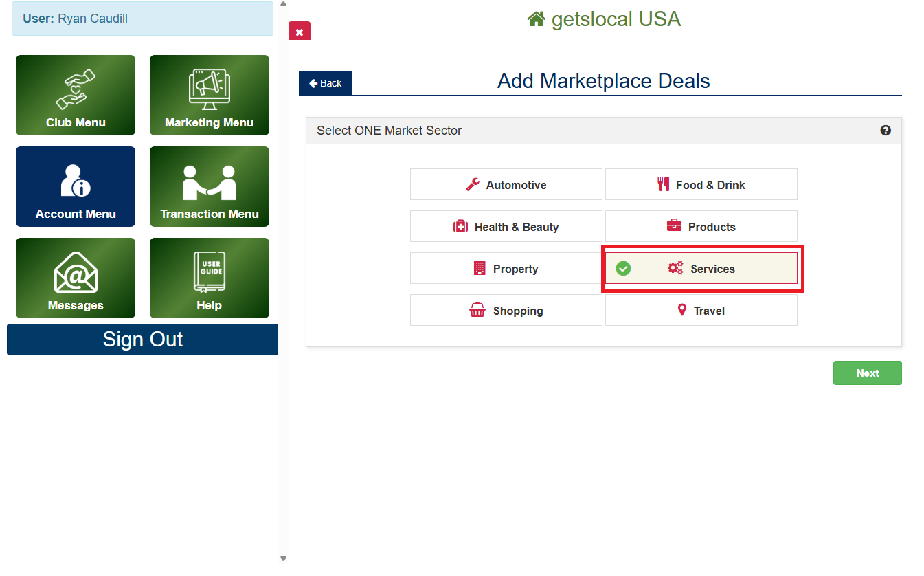Click the home icon beside getslocal USA
This screenshot has width=924, height=576.
coord(536,19)
